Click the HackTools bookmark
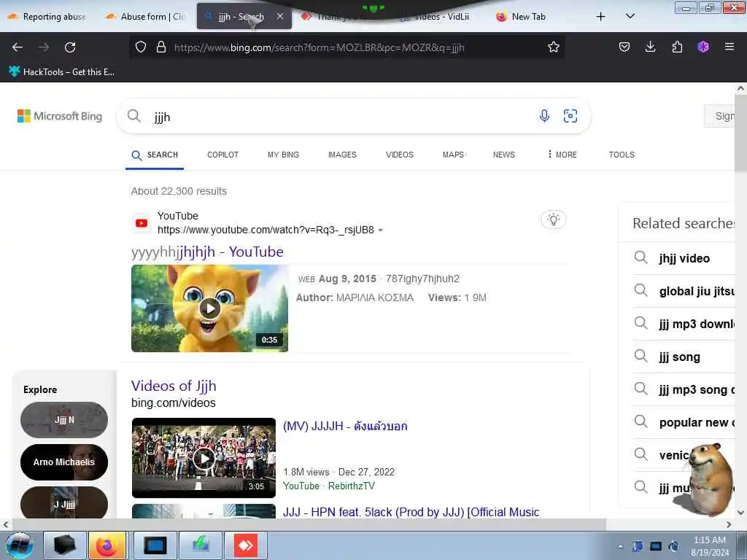 click(x=61, y=72)
